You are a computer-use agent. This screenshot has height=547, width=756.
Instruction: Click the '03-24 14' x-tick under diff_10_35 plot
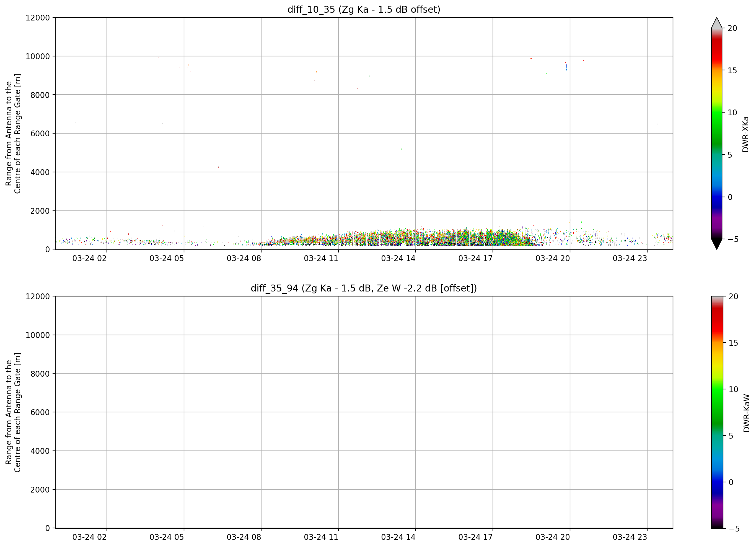coord(398,258)
